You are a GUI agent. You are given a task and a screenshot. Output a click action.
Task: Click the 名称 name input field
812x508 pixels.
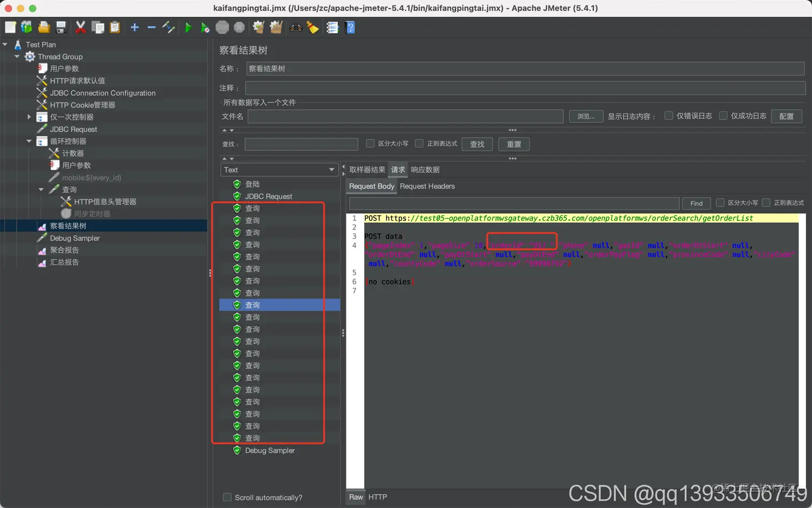525,69
